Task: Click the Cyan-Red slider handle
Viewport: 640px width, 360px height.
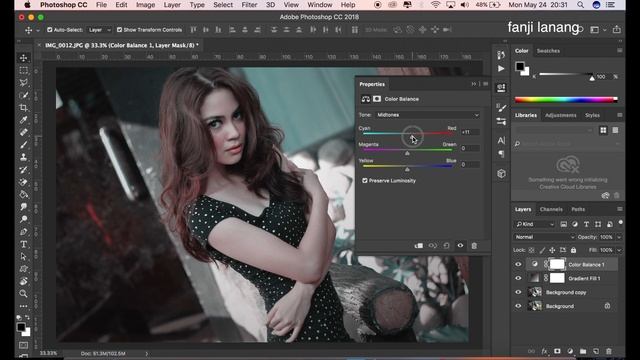Action: coord(412,137)
